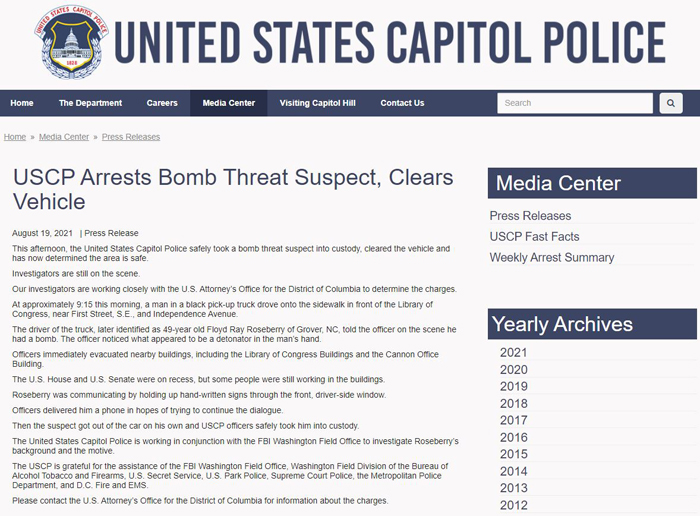700x516 pixels.
Task: Open Weekly Arrest Summary link
Action: (552, 258)
